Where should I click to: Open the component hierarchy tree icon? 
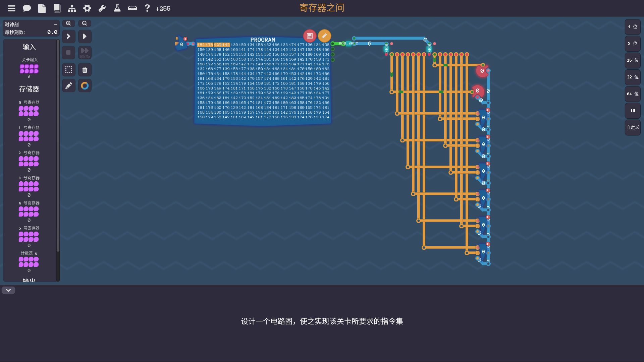click(x=72, y=8)
